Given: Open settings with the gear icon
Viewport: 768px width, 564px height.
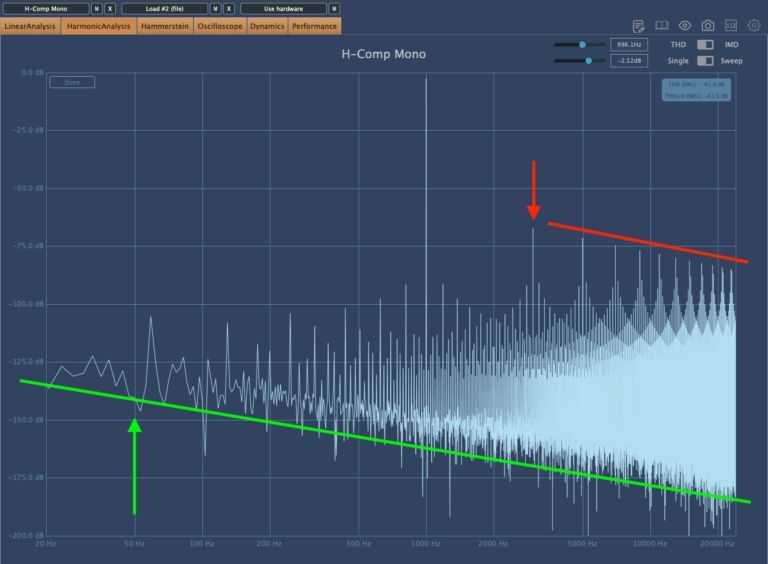Looking at the screenshot, I should click(754, 26).
